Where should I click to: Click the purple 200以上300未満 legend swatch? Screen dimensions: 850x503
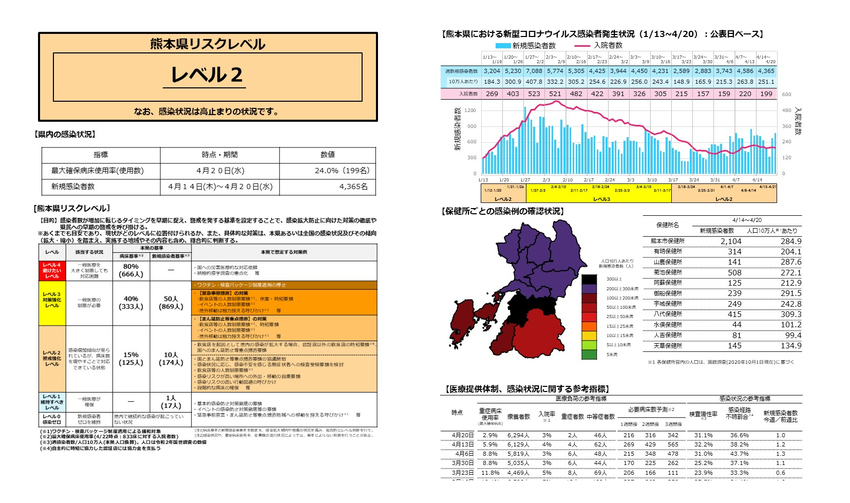coord(589,289)
